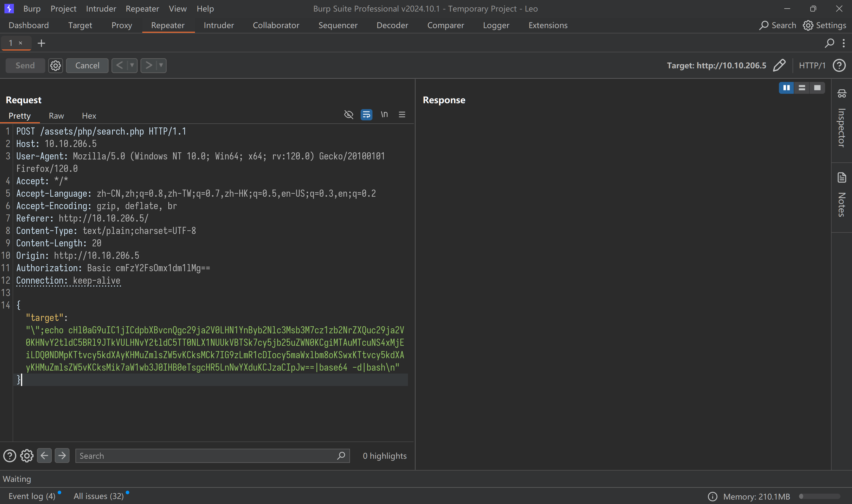Open the Burp menu
The width and height of the screenshot is (852, 504).
[x=32, y=9]
